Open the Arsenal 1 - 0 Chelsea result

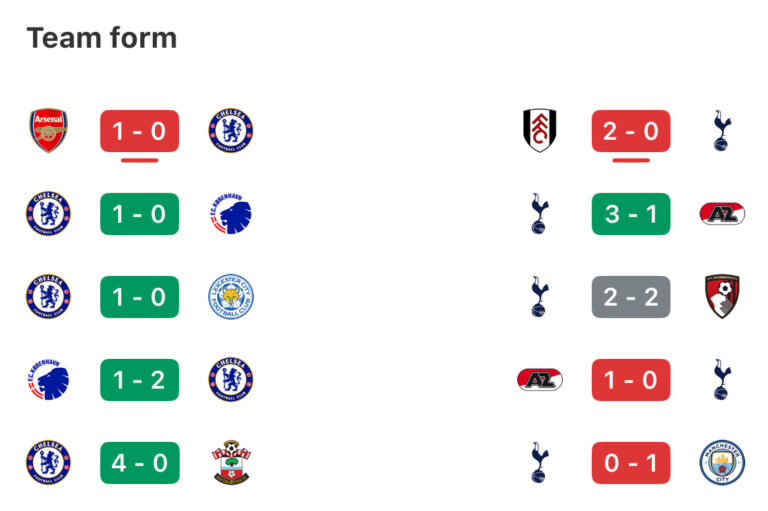[x=139, y=131]
